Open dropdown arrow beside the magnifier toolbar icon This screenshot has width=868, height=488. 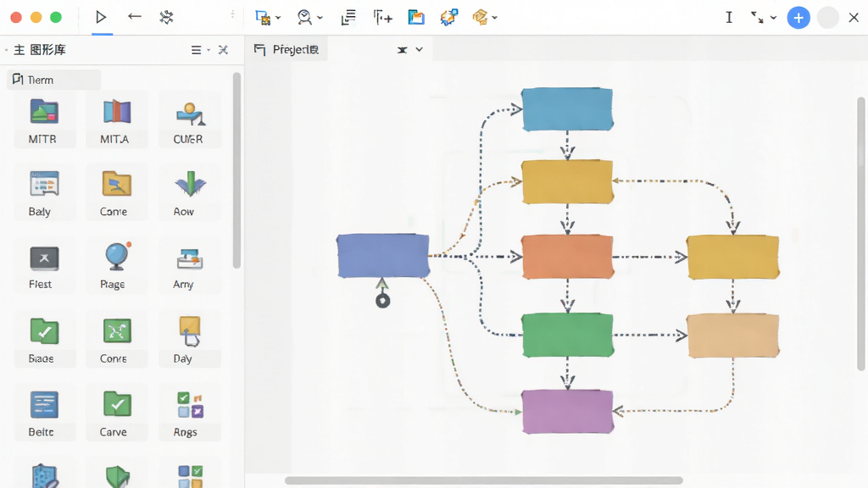point(320,18)
